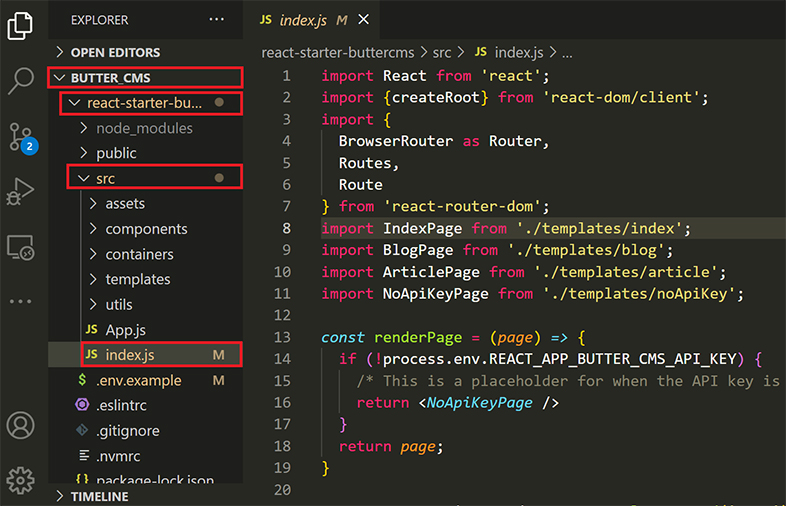Expand the templates folder
Viewport: 786px width, 506px height.
[145, 279]
